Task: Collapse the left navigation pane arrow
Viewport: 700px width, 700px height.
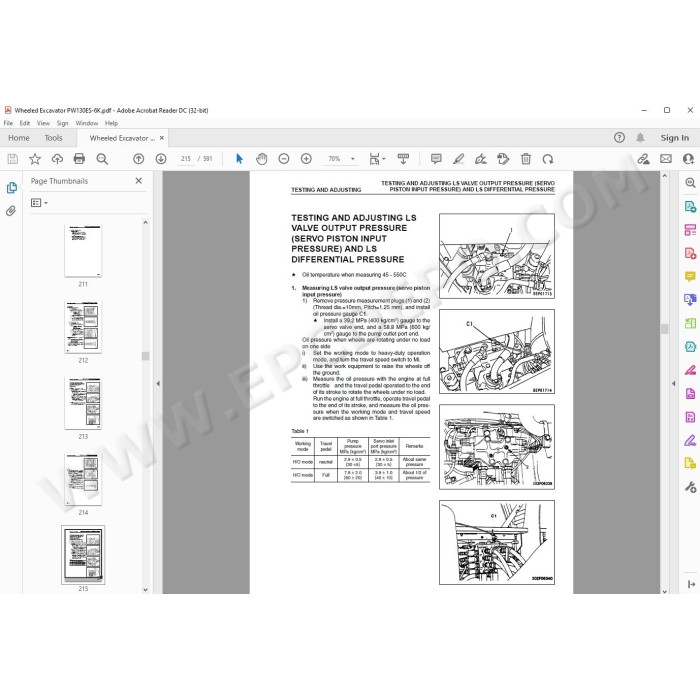Action: click(x=158, y=383)
